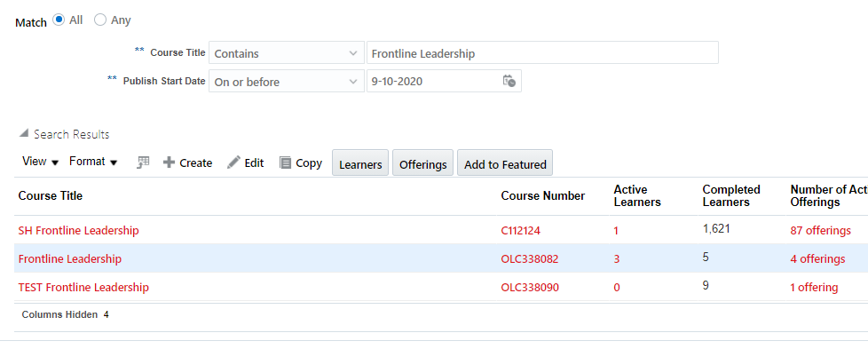Select the completed learners cell for OLC338090
The width and height of the screenshot is (868, 349).
tap(706, 285)
